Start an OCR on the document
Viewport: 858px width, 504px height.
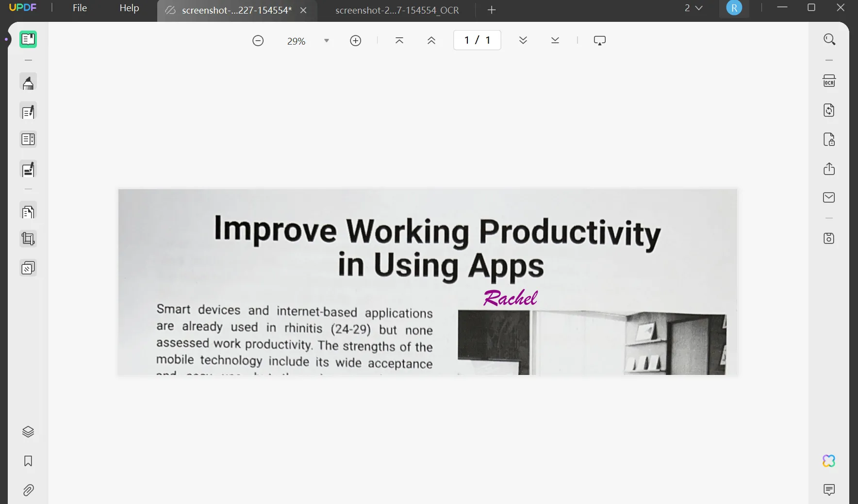coord(829,81)
